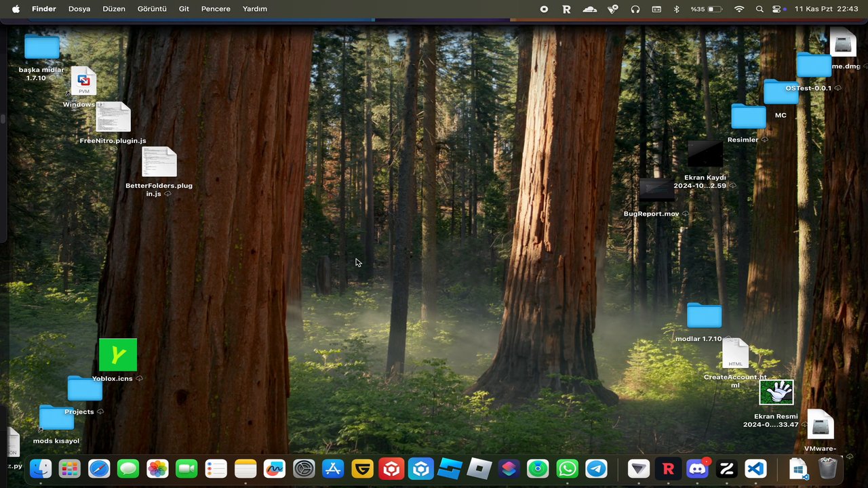This screenshot has width=868, height=488.
Task: Open the Görüntü menu
Action: click(x=152, y=9)
